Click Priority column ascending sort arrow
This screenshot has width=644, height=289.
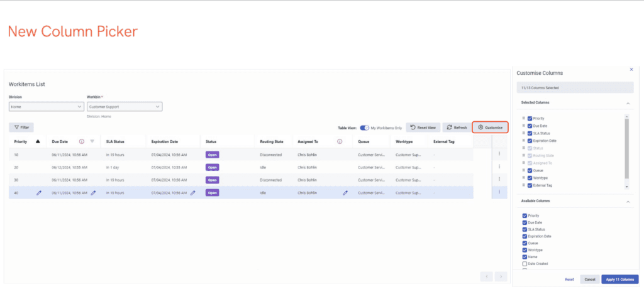click(x=37, y=141)
